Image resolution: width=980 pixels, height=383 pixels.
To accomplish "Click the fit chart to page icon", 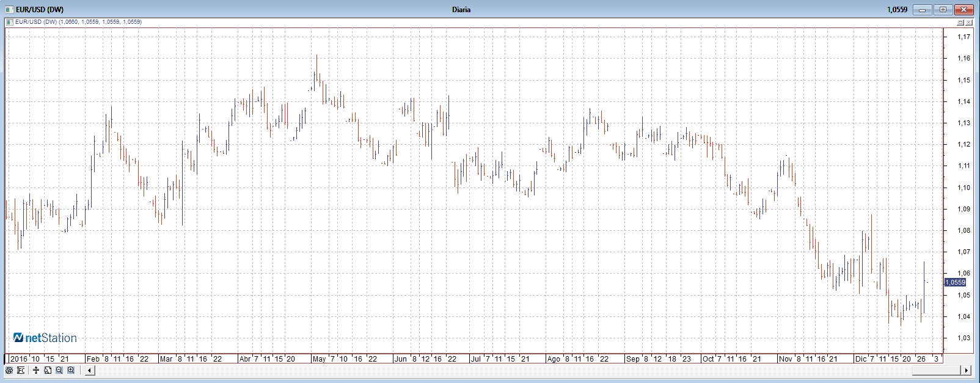I will [48, 370].
